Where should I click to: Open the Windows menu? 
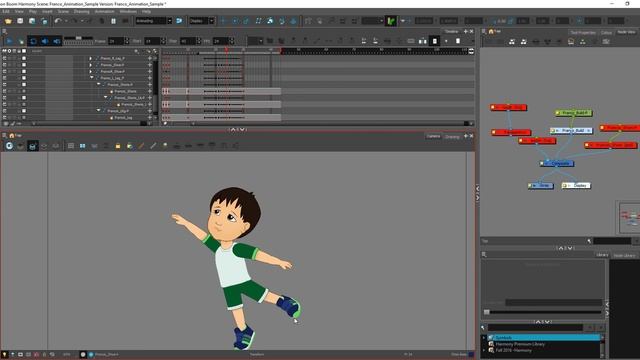(128, 11)
